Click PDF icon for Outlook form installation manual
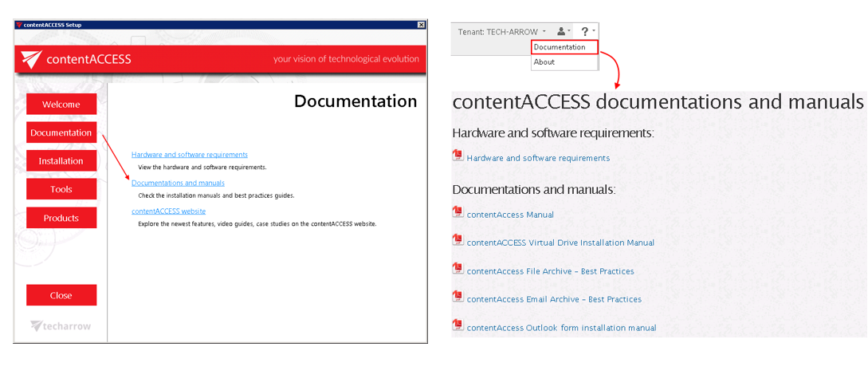Image resolution: width=868 pixels, height=367 pixels. (458, 325)
